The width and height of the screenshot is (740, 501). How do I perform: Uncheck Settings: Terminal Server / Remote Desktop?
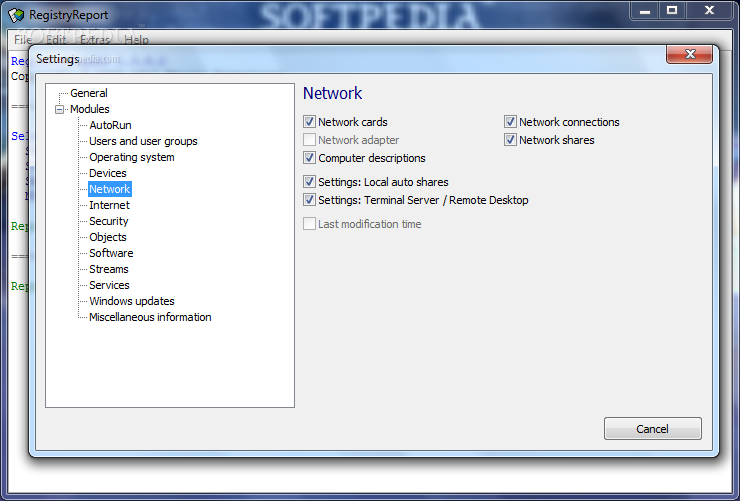click(309, 200)
